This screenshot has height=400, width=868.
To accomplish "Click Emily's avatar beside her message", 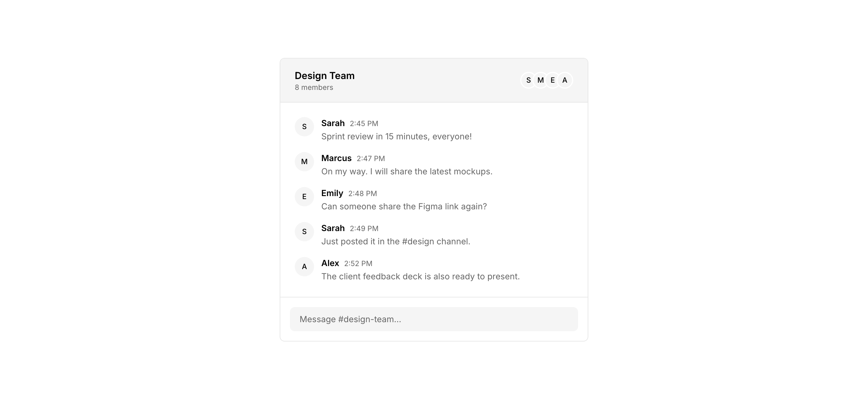I will pos(304,197).
